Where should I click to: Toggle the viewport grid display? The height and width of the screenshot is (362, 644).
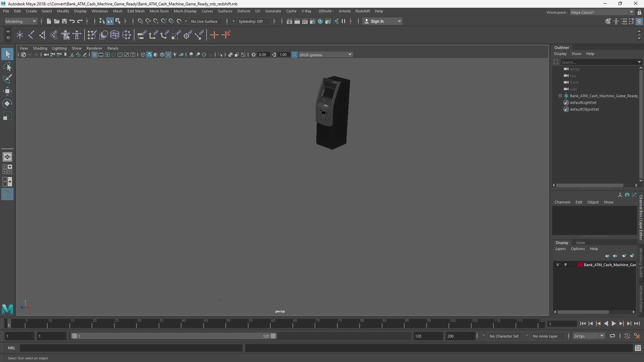coord(95,55)
